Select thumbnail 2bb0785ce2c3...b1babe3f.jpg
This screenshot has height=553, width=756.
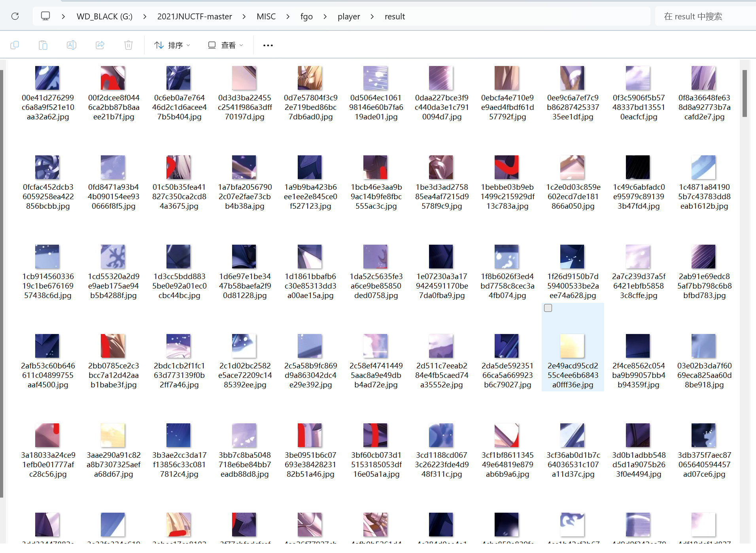[113, 346]
